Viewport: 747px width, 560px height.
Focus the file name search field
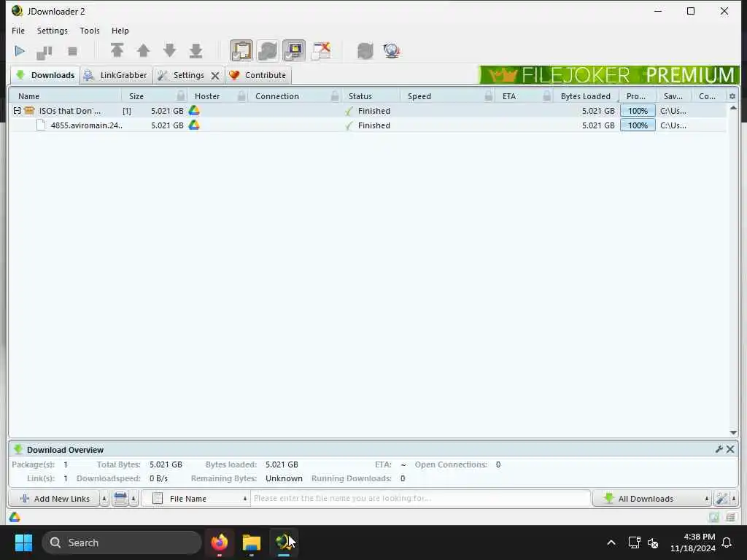point(420,498)
